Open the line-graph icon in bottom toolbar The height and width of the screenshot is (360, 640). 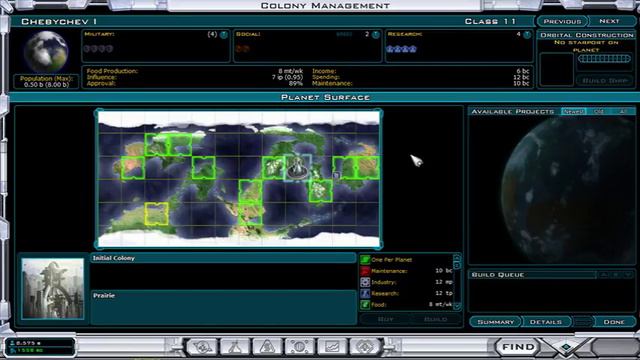[332, 347]
